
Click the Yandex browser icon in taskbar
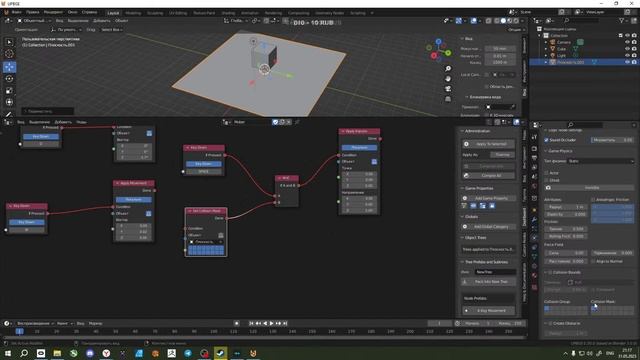tap(106, 353)
